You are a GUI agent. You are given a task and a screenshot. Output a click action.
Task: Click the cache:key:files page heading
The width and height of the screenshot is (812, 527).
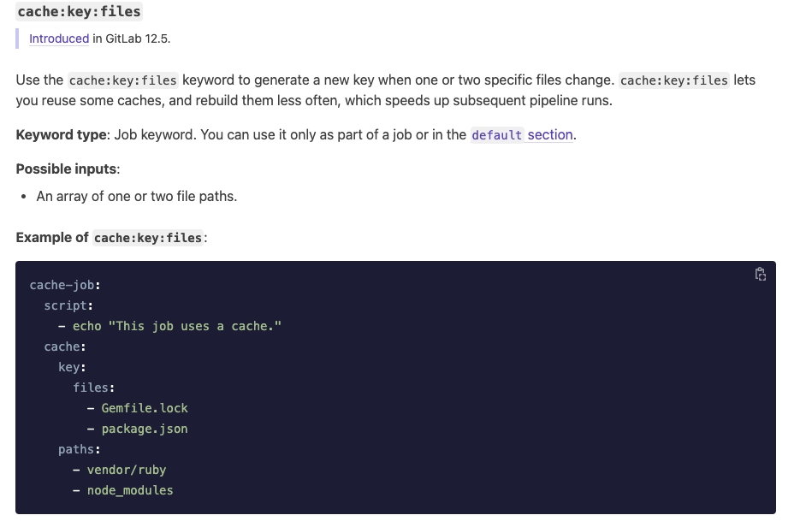coord(80,12)
